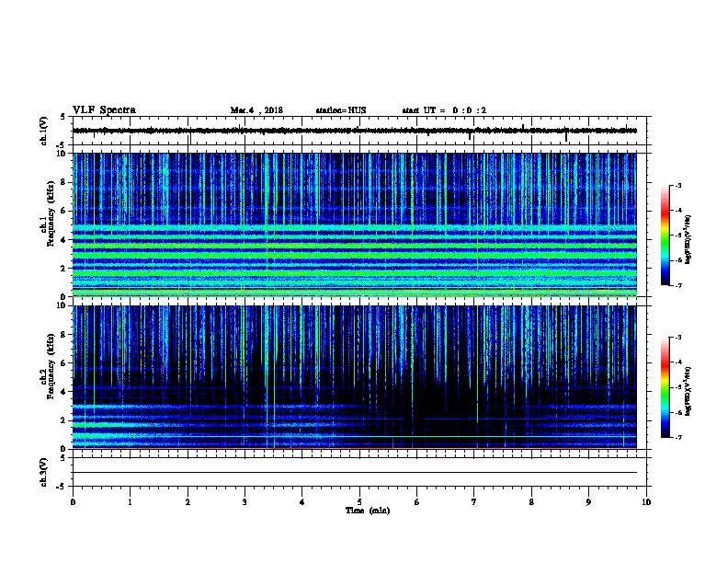Click the "5" tick on the time axis
Image resolution: width=728 pixels, height=563 pixels.
pos(359,502)
